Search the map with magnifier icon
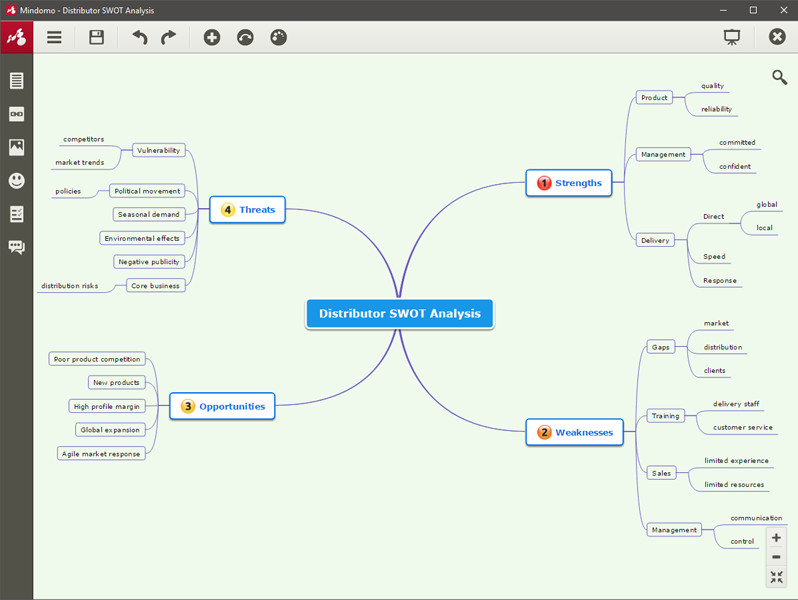The image size is (798, 600). [x=779, y=77]
